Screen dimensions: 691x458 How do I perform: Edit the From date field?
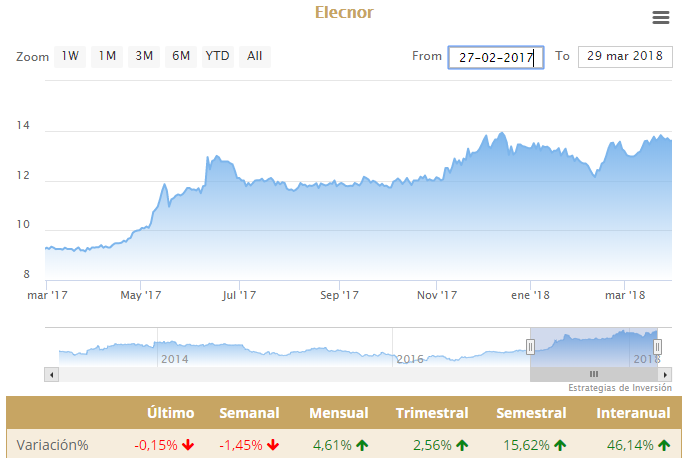[x=496, y=57]
